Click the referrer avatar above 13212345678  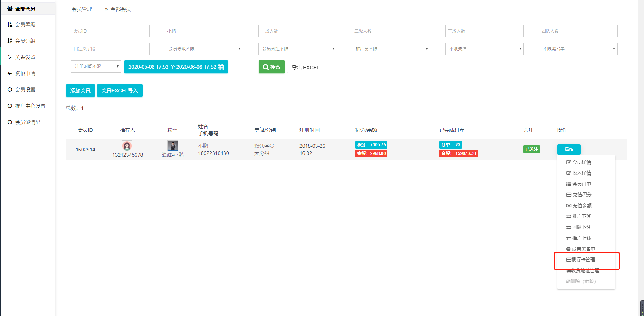pos(127,146)
